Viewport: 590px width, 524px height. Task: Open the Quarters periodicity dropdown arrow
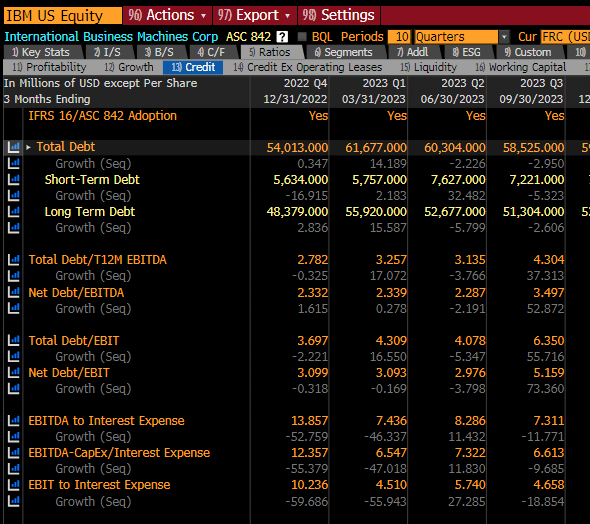(x=504, y=37)
